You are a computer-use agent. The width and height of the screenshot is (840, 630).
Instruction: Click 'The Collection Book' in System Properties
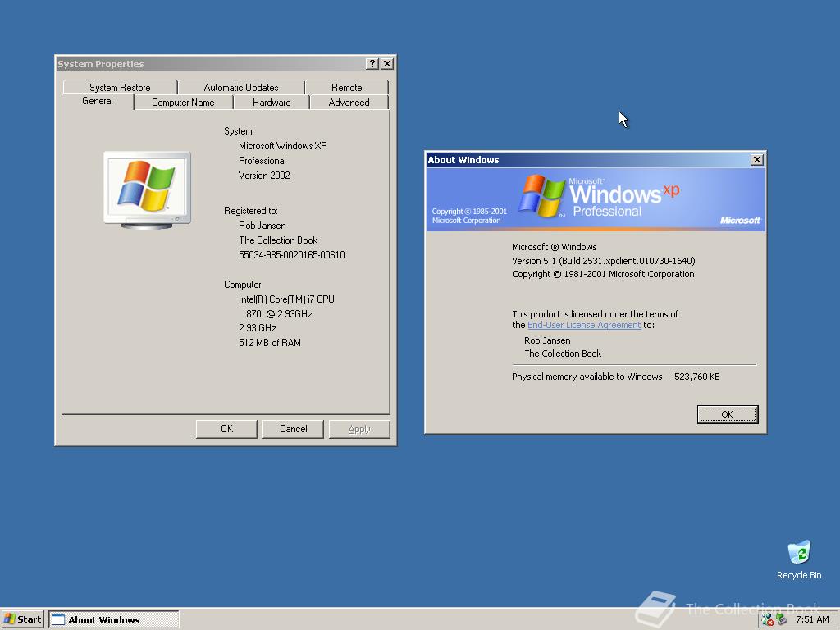point(278,240)
